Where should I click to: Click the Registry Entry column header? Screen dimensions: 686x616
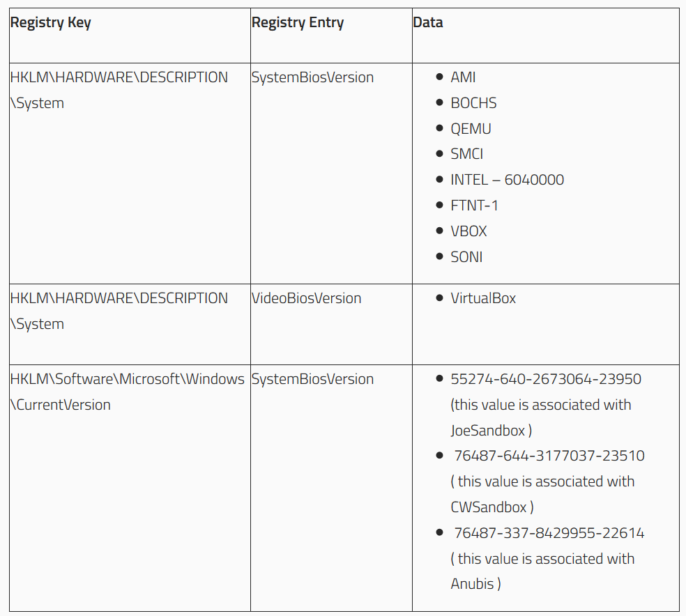coord(298,23)
